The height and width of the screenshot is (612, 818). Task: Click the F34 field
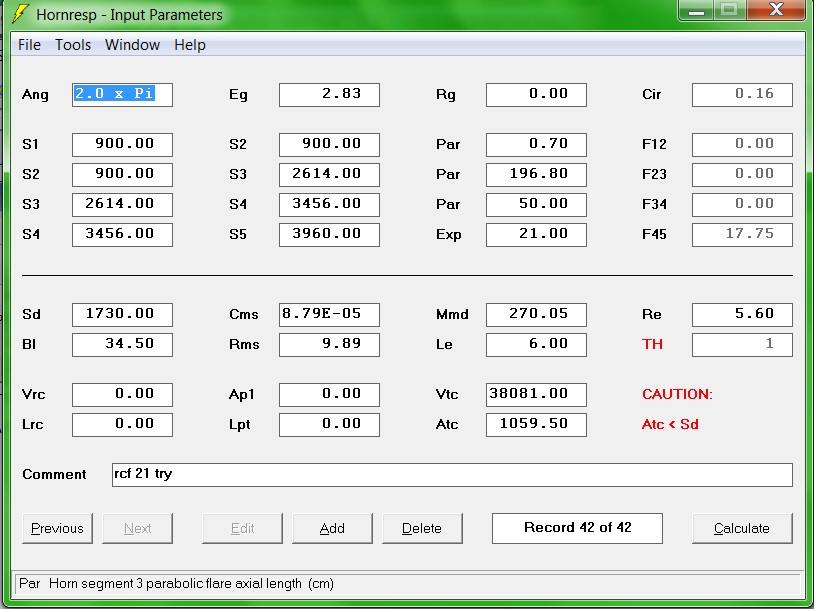pos(742,205)
